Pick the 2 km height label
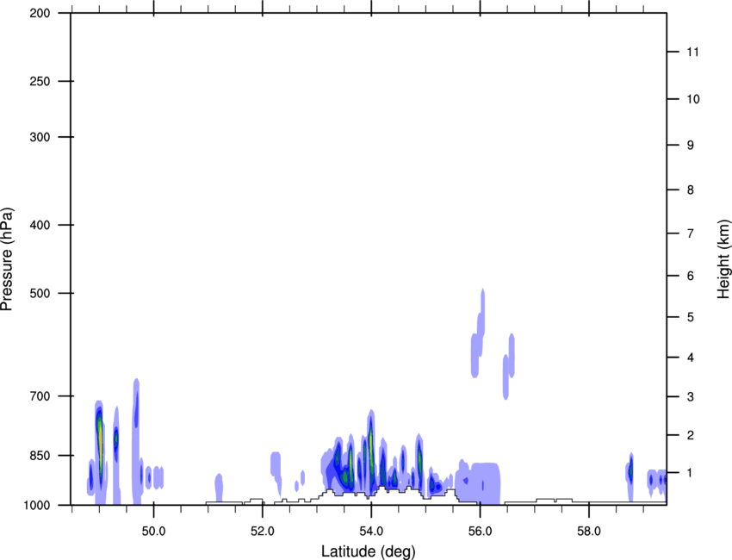Image resolution: width=732 pixels, height=560 pixels. (690, 435)
